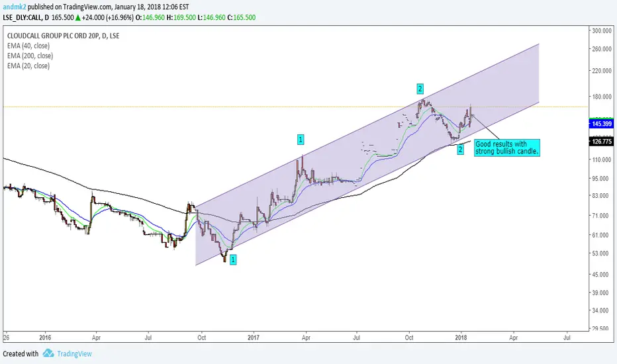Click marker 1 above the March 2017 peak
The width and height of the screenshot is (617, 364).
tap(301, 139)
